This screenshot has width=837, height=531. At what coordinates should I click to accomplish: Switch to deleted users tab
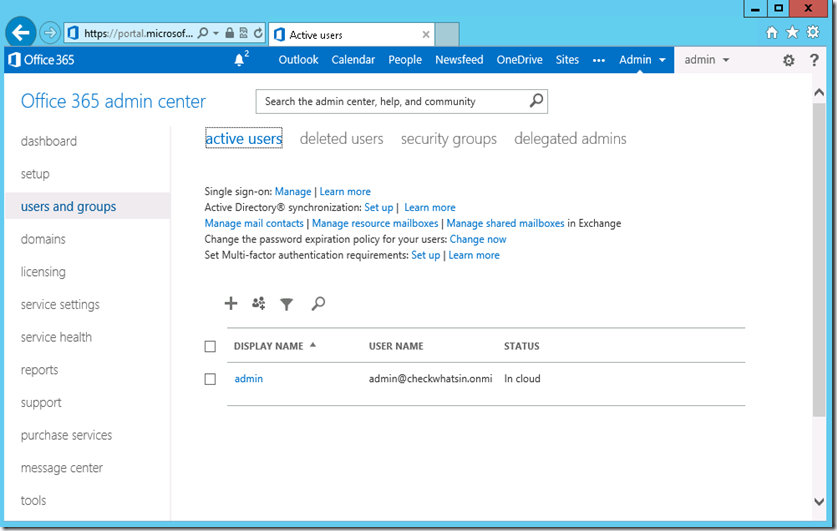[342, 139]
